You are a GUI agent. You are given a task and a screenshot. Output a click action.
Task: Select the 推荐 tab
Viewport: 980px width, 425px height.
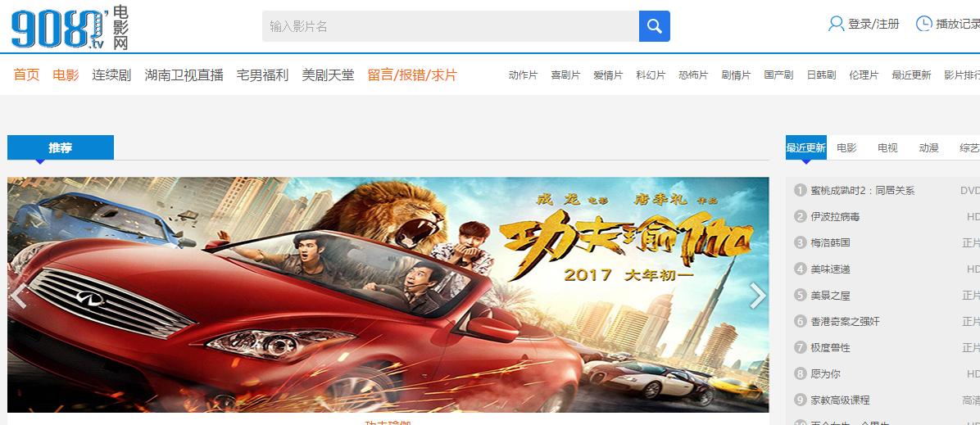pos(61,147)
